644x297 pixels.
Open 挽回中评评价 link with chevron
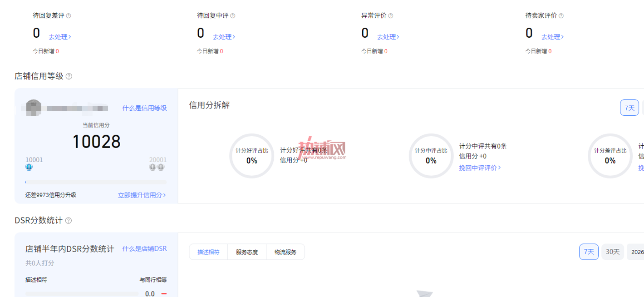(480, 168)
